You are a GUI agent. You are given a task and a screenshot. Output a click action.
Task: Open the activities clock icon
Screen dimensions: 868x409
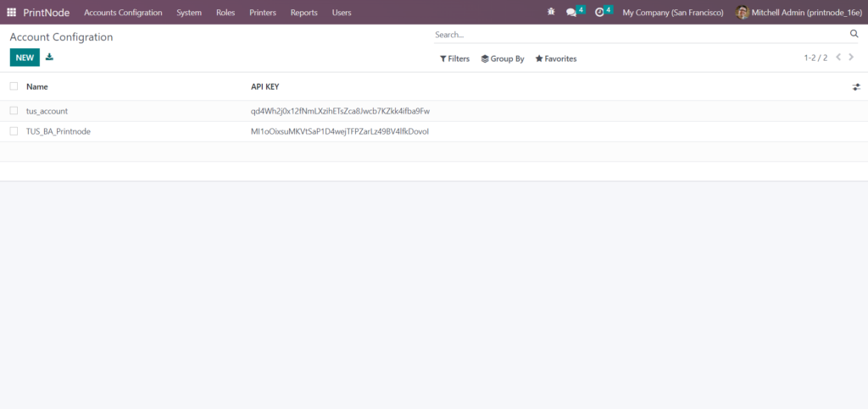(599, 12)
